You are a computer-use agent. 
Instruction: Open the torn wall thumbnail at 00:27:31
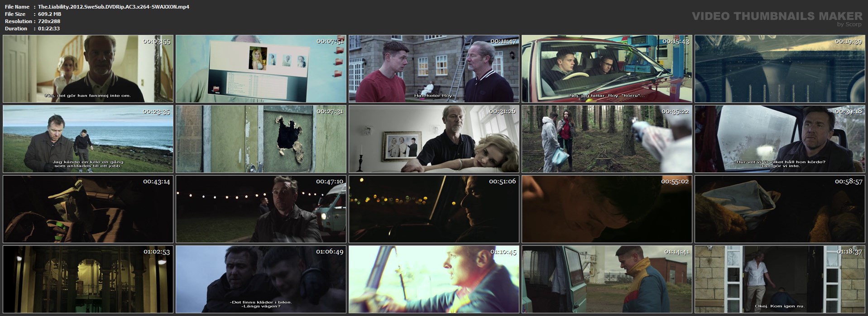click(x=261, y=139)
